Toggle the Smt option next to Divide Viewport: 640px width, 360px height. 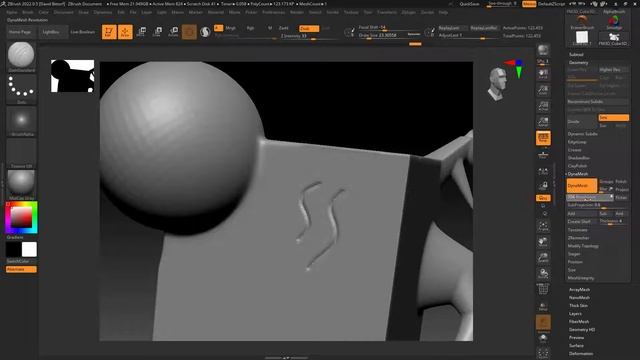click(x=613, y=118)
